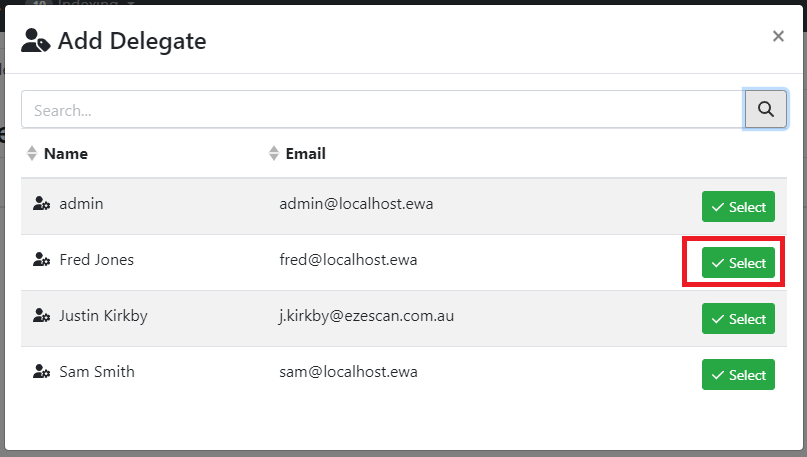Screen dimensions: 807x457
Task: Click the magnifying glass search button
Action: click(x=765, y=109)
